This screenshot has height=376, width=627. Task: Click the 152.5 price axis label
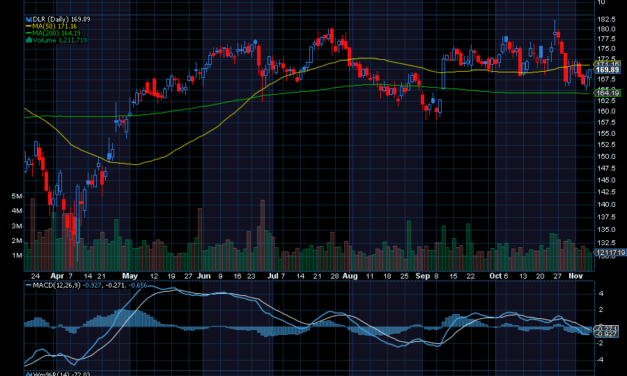point(606,144)
